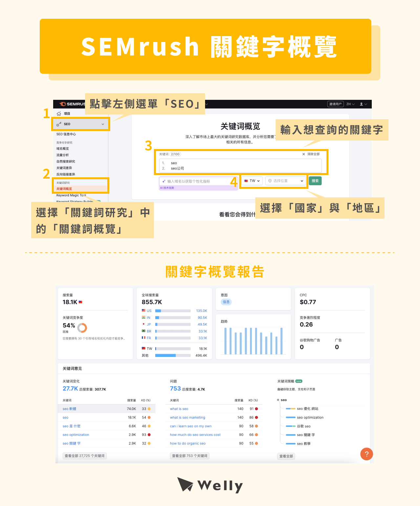This screenshot has height=506, width=420.
Task: Open the seo 是 什麼 keyword link
Action: pyautogui.click(x=72, y=426)
